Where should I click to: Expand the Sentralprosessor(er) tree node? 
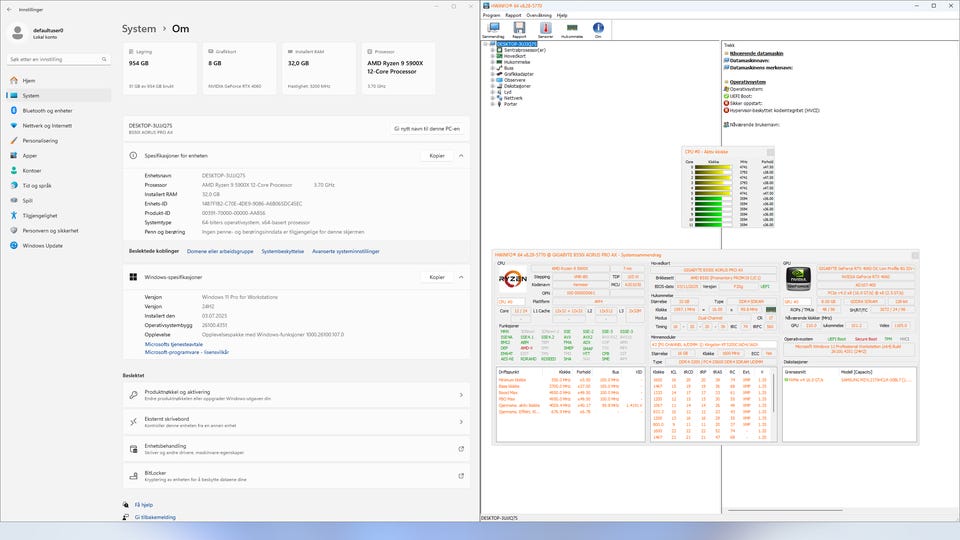tap(493, 50)
